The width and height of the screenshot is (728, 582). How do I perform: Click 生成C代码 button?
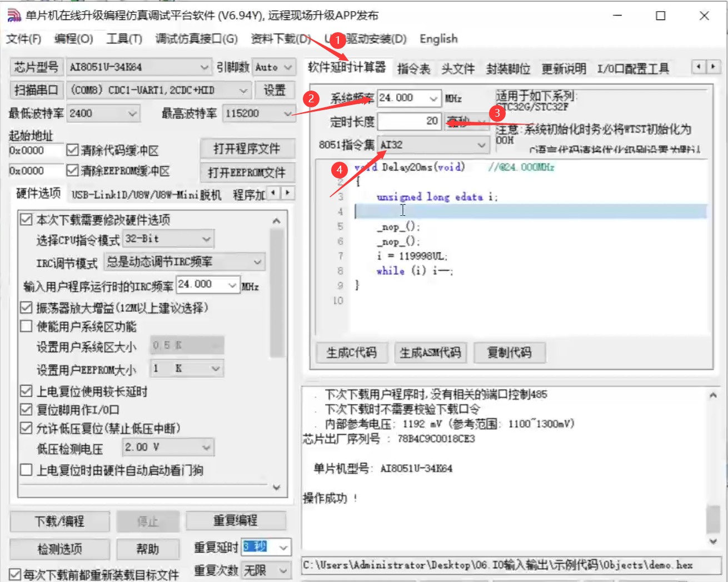point(352,352)
